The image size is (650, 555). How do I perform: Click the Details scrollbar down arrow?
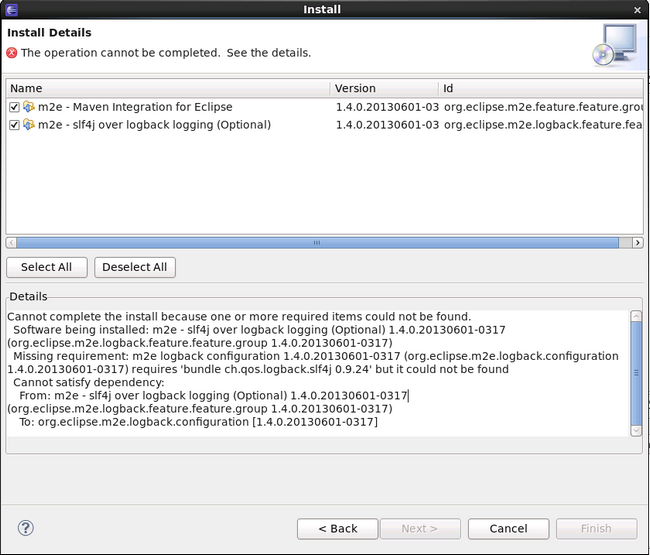(636, 431)
